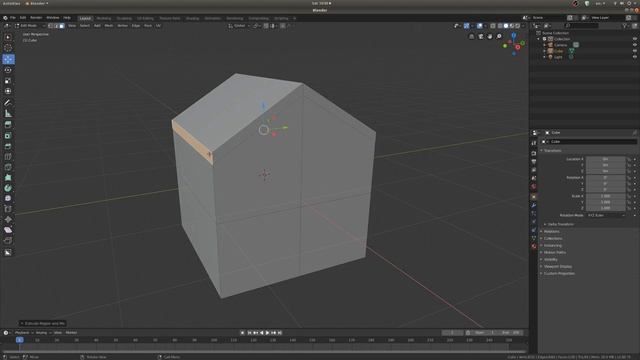
Task: Open the Global transform orientation dropdown
Action: pyautogui.click(x=239, y=26)
